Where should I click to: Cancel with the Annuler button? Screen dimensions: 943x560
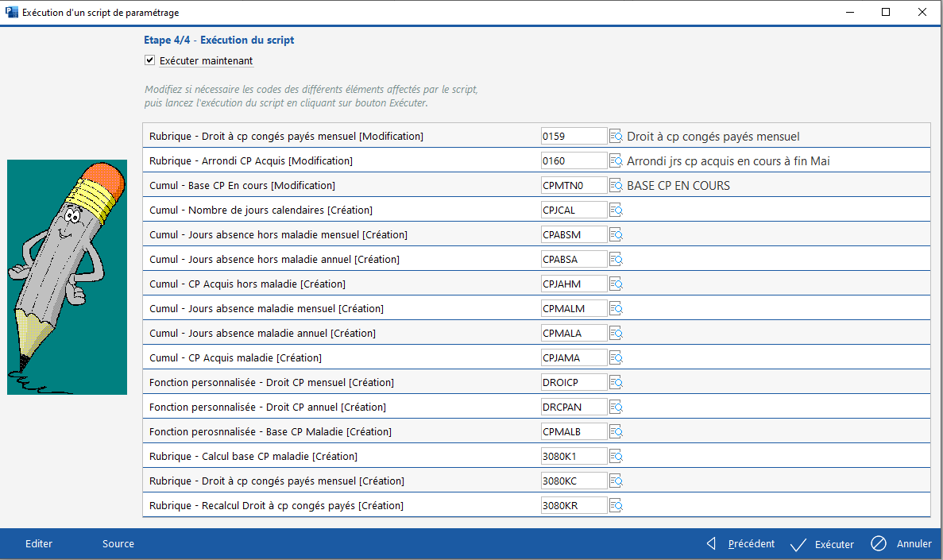point(902,544)
